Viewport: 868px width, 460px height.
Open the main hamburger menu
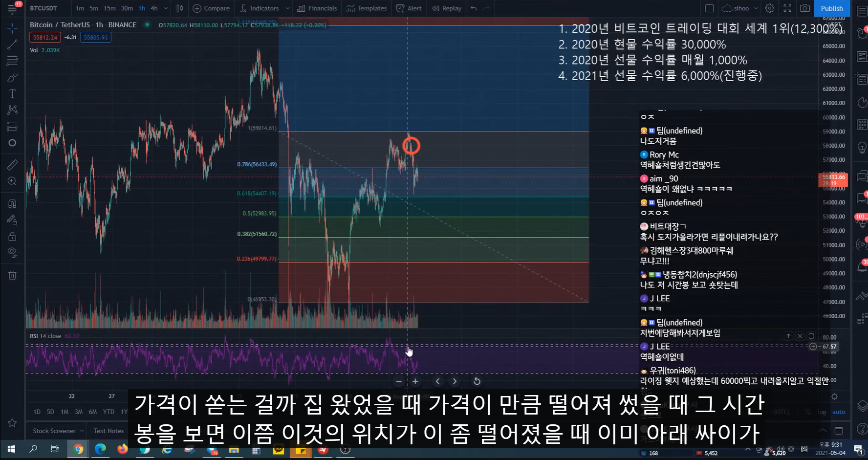coord(12,8)
